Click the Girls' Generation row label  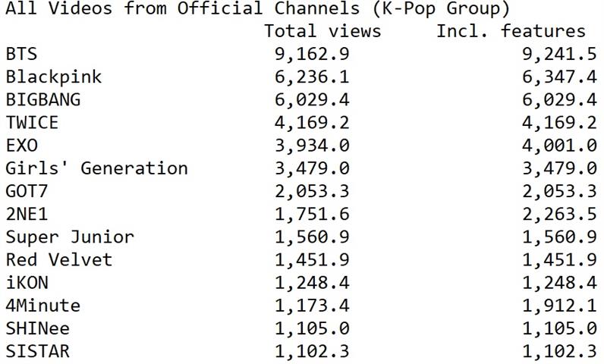[96, 168]
